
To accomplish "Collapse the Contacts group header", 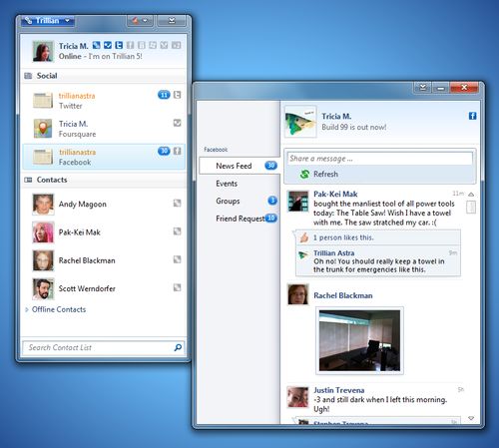I will click(x=103, y=180).
